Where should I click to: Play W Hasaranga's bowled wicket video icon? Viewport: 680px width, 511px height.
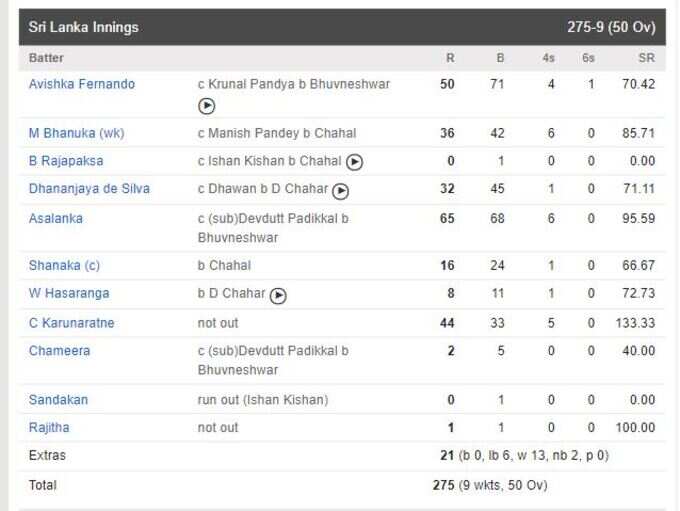click(278, 295)
